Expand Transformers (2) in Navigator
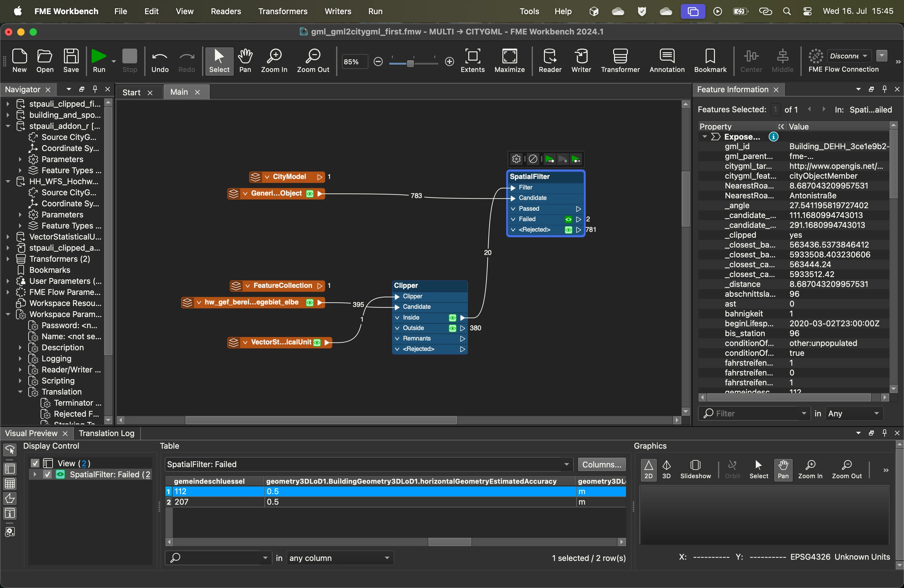Screen dimensions: 904x588 [8, 259]
